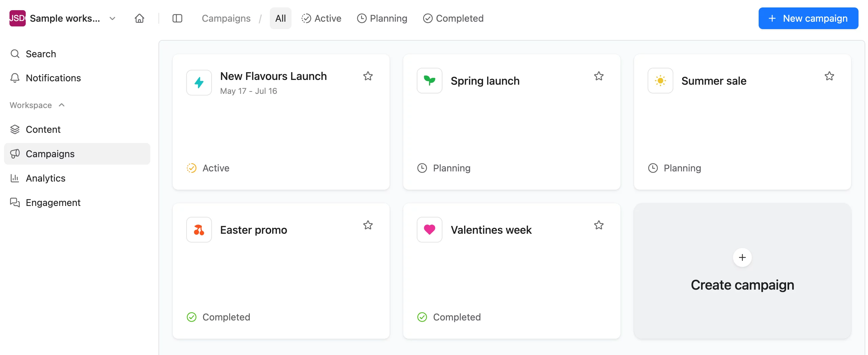Open the Analytics section

pos(45,178)
